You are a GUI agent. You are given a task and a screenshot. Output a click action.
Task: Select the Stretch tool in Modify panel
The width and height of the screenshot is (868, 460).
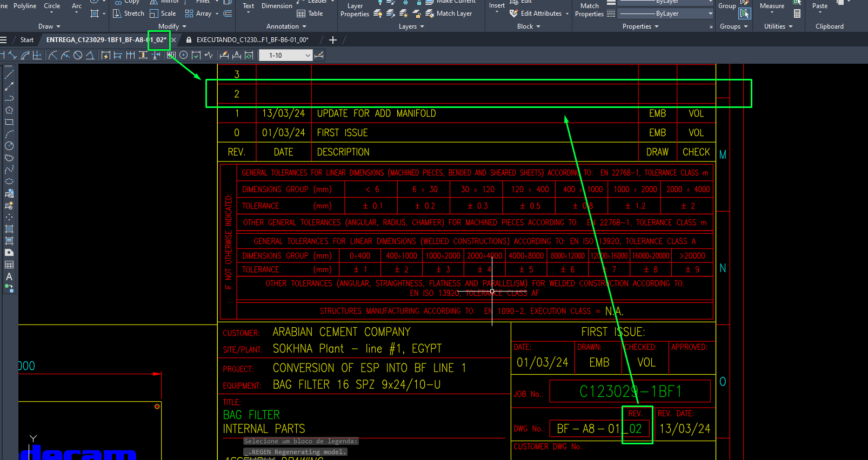tap(129, 13)
